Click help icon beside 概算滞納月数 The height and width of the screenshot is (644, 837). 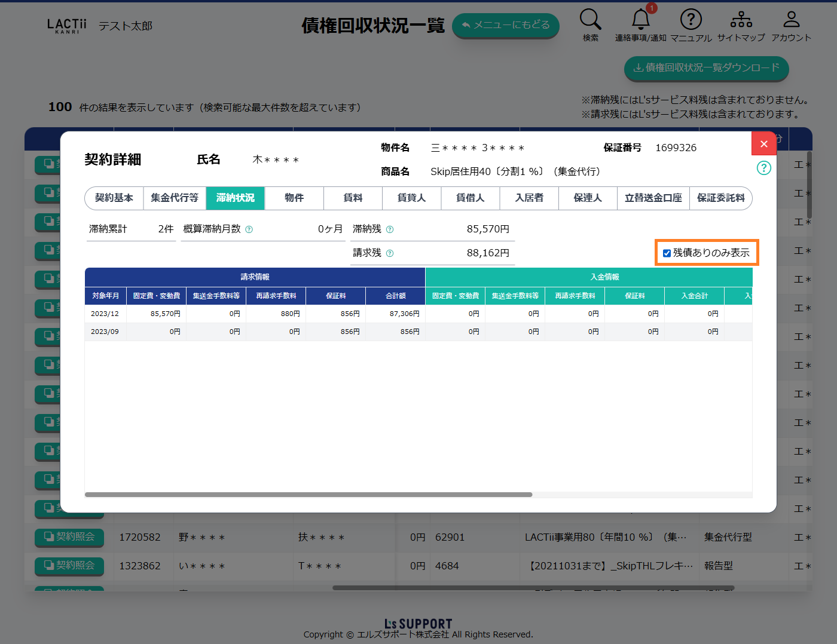click(249, 229)
